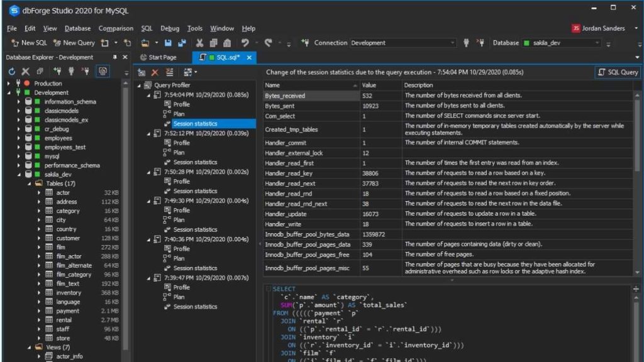Toggle the SQL Query view button

tap(618, 72)
